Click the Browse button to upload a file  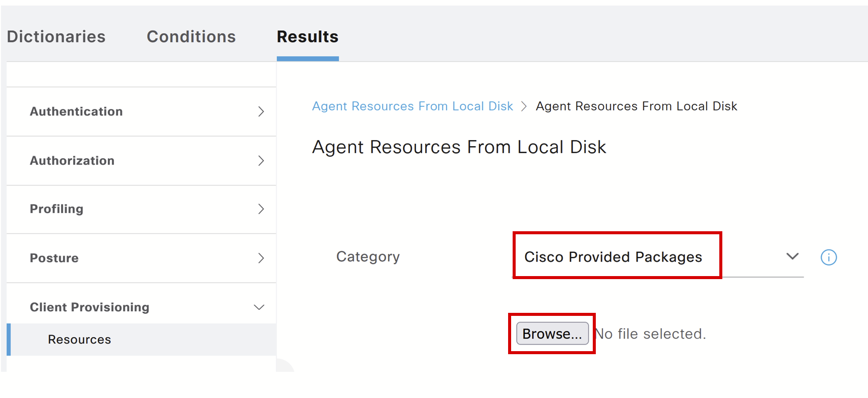point(551,333)
